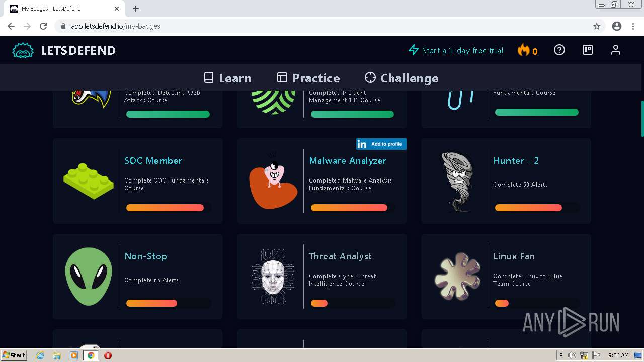Open the Windows Start button
Screen dimensions: 644x362
point(14,355)
